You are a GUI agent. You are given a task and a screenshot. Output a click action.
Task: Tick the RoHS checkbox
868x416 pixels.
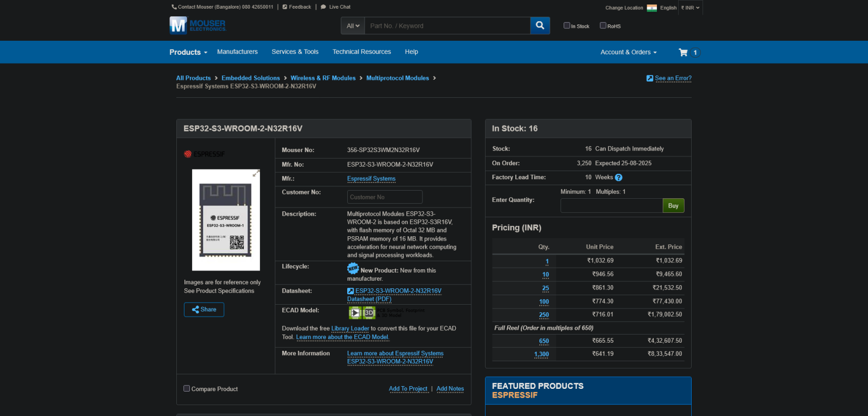603,26
